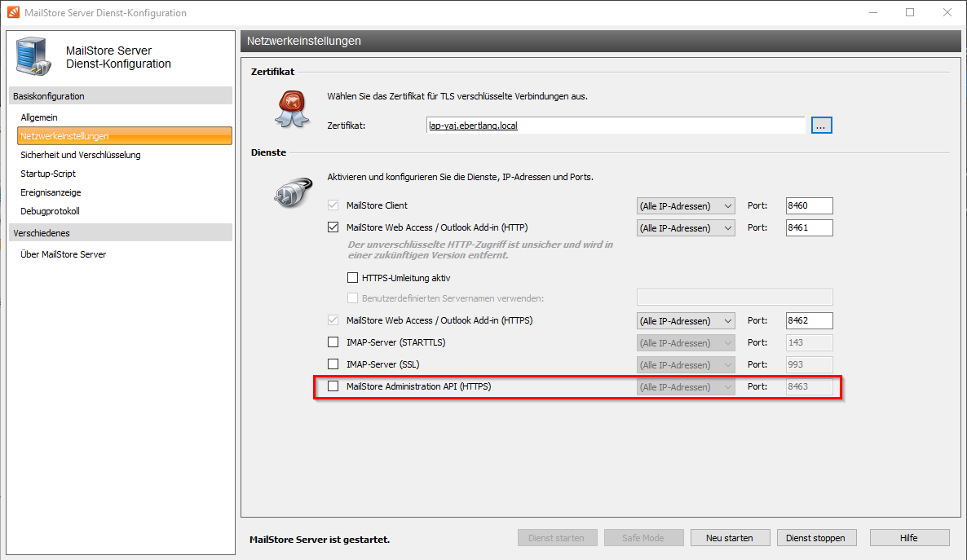Viewport: 967px width, 560px height.
Task: Click the Zertifikat text field
Action: [x=616, y=126]
